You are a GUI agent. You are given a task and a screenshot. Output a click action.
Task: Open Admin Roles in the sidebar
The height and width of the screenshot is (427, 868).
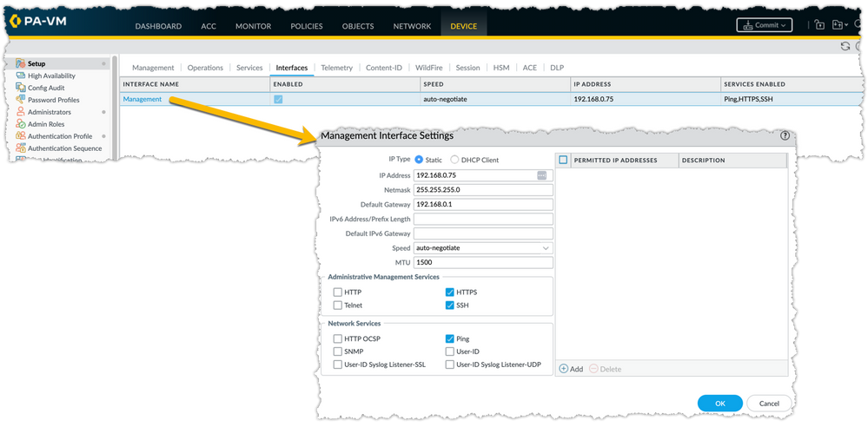[x=46, y=124]
